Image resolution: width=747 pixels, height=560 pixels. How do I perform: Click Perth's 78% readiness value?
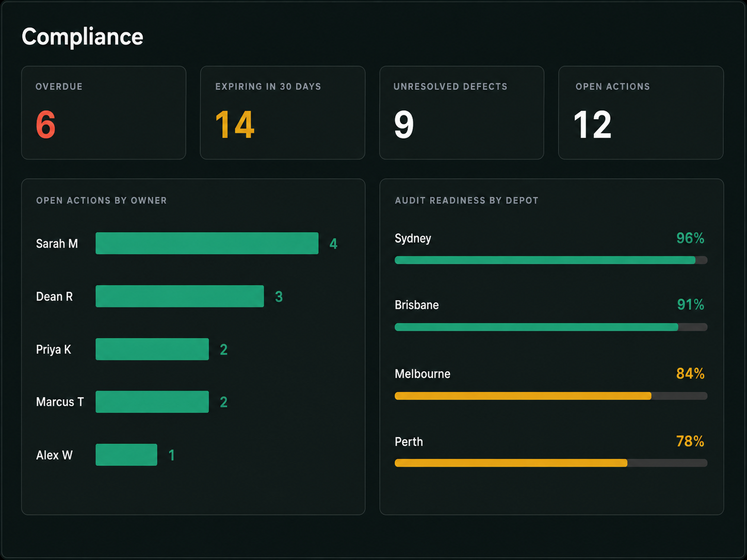(x=690, y=441)
